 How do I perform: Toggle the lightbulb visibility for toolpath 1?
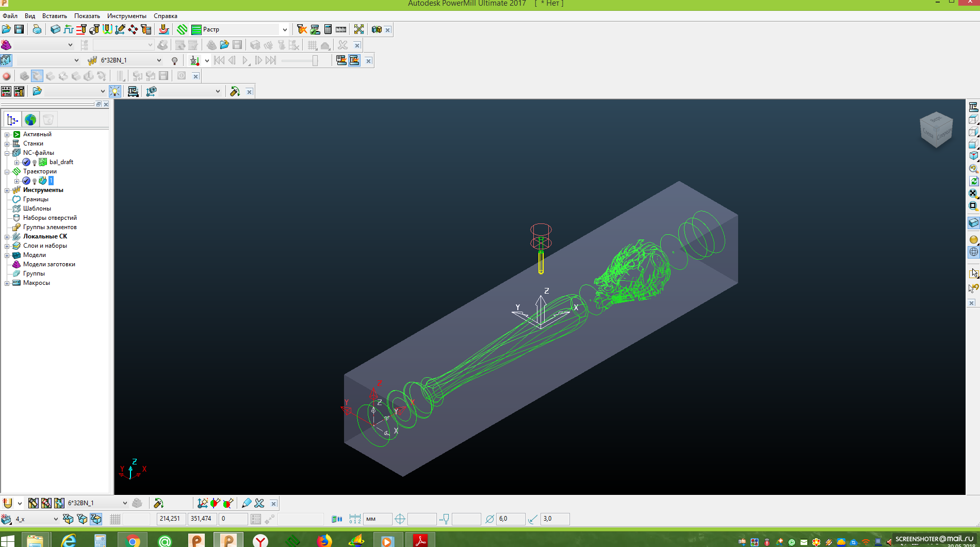[35, 181]
